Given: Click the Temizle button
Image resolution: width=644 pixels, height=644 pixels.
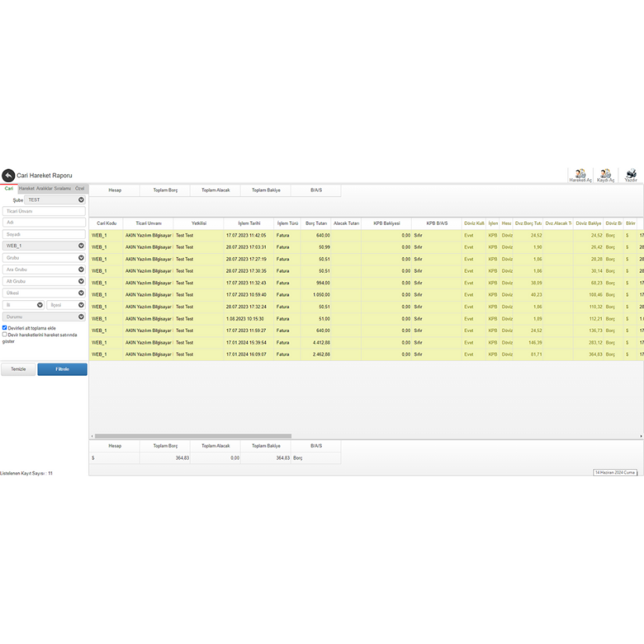Looking at the screenshot, I should click(x=18, y=369).
